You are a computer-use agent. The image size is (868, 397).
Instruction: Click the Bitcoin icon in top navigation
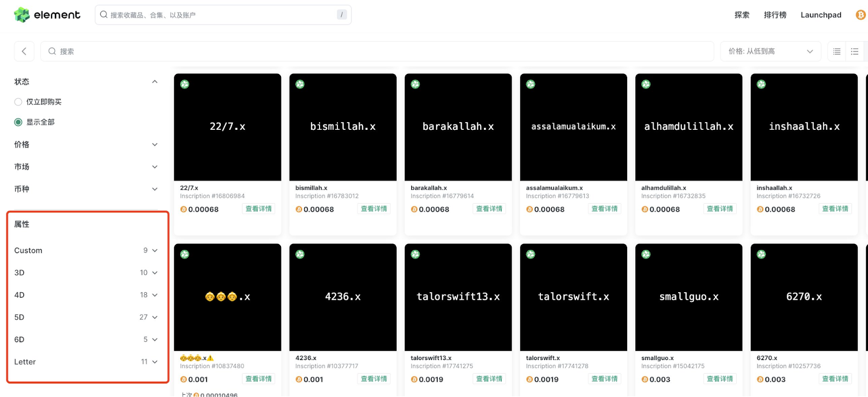point(860,15)
